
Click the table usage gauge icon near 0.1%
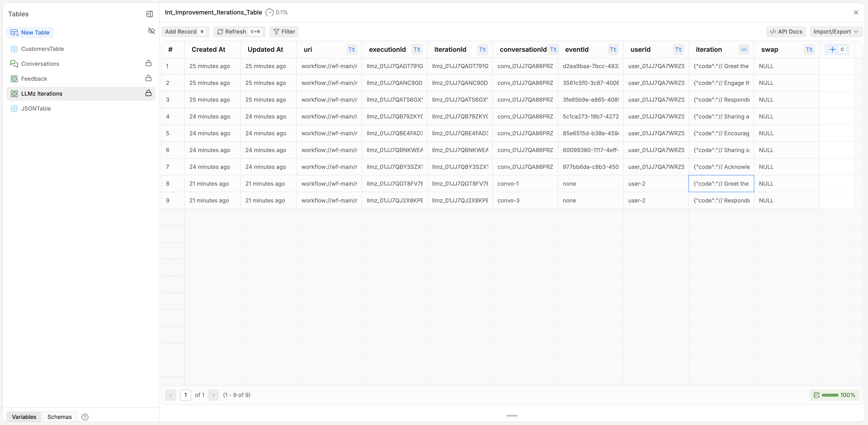269,12
